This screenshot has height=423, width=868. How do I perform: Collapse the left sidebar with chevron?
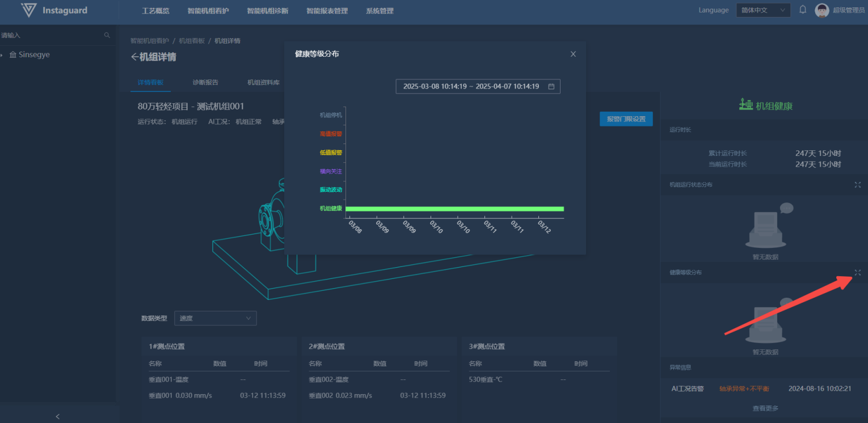[57, 417]
